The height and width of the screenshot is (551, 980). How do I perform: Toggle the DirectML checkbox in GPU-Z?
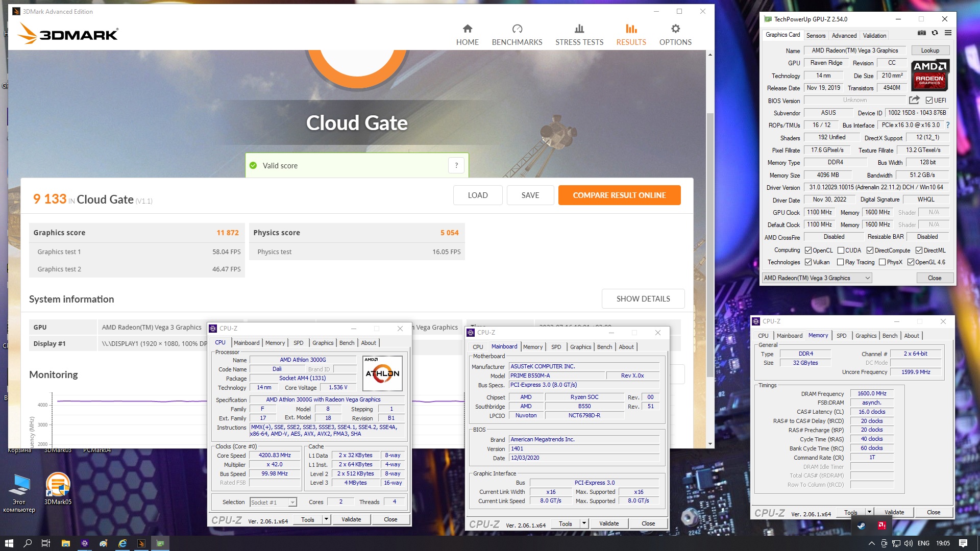(x=919, y=251)
